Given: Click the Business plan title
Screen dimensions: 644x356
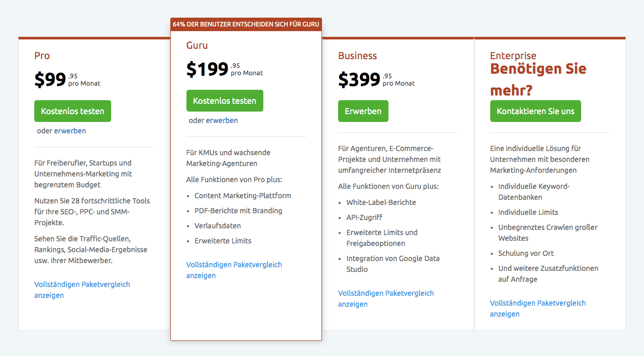Looking at the screenshot, I should tap(357, 56).
